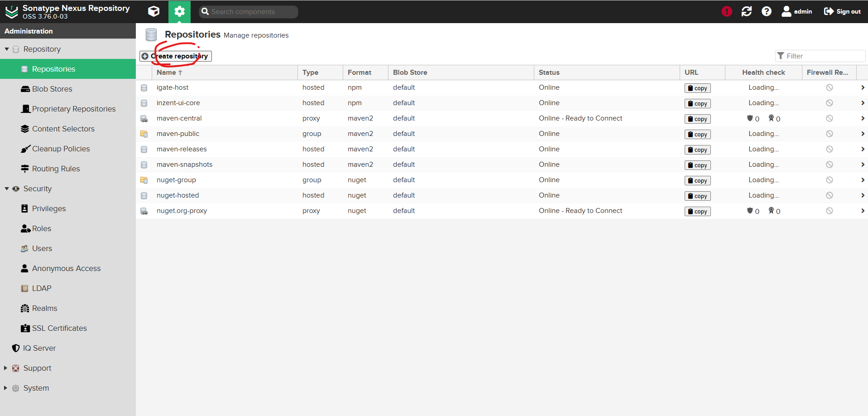Open the Browse components cube icon

click(x=153, y=11)
